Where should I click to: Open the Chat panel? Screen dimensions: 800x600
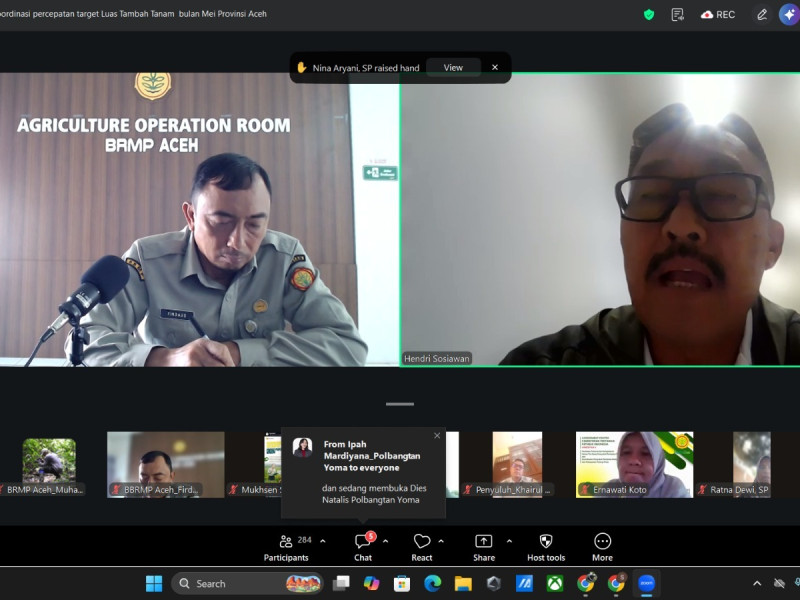[363, 547]
